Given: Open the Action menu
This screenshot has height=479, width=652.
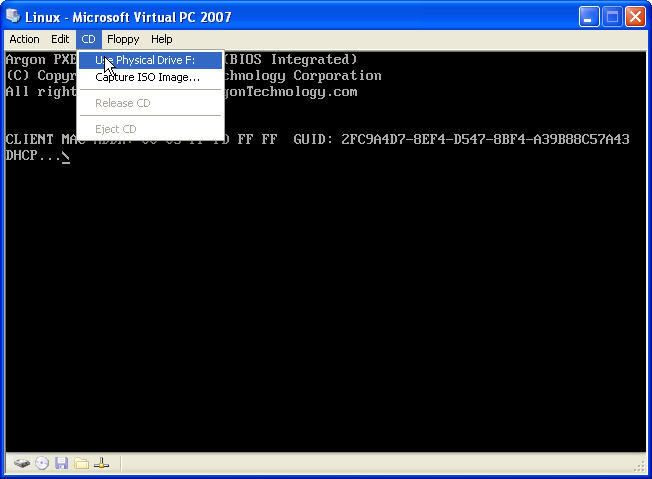Looking at the screenshot, I should (x=24, y=40).
